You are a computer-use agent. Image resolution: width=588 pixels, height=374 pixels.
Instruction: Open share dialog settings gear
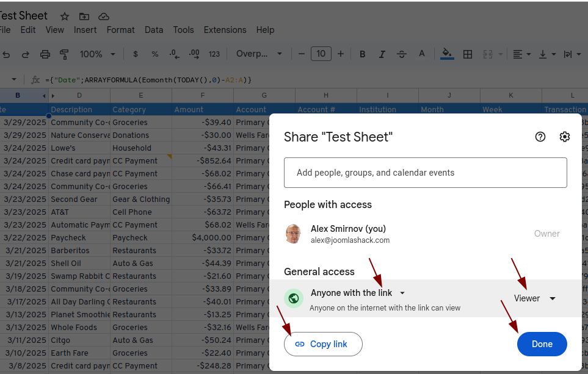pyautogui.click(x=564, y=137)
